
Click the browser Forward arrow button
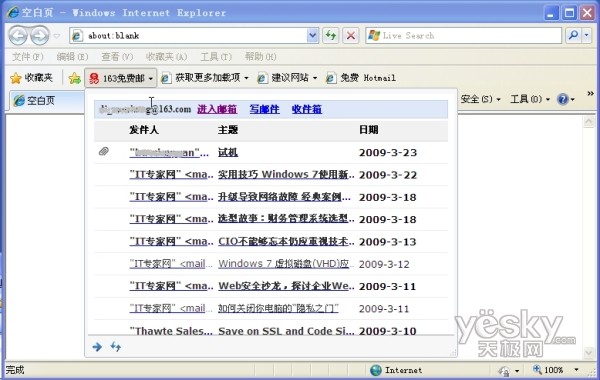[x=40, y=36]
